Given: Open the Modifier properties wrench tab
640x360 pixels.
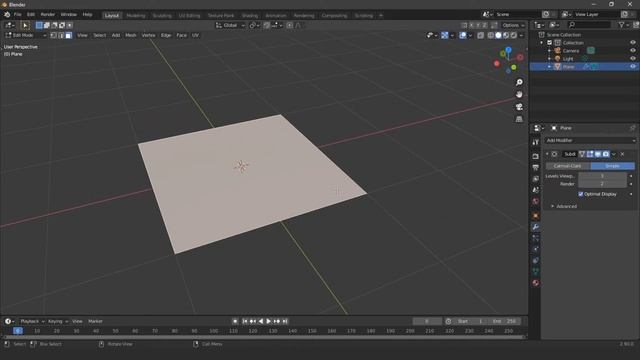Looking at the screenshot, I should (x=536, y=227).
